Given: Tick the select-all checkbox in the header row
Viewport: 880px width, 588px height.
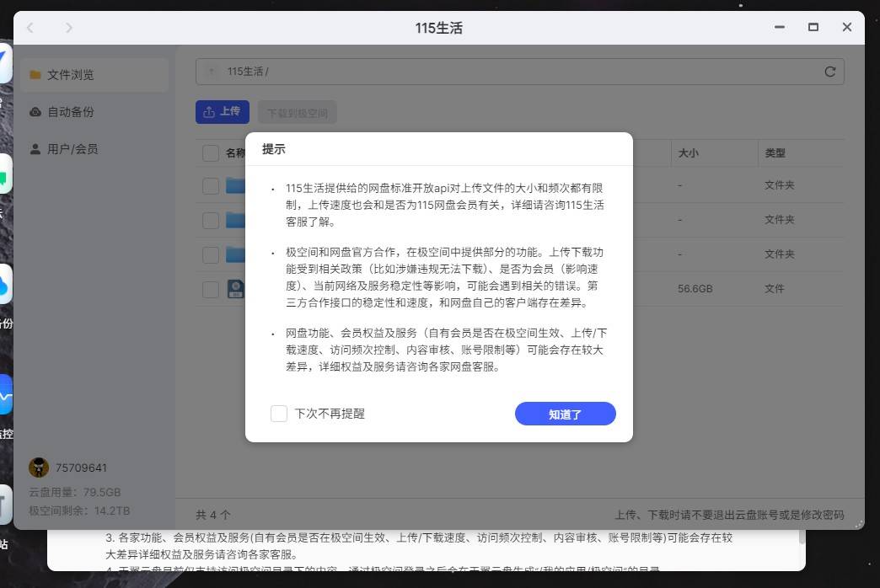Looking at the screenshot, I should click(x=211, y=153).
